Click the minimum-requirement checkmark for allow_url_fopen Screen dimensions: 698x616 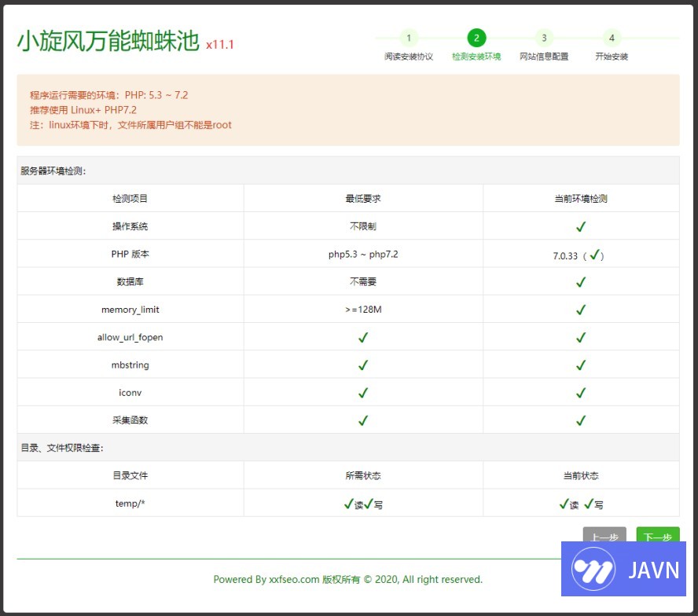click(x=363, y=337)
